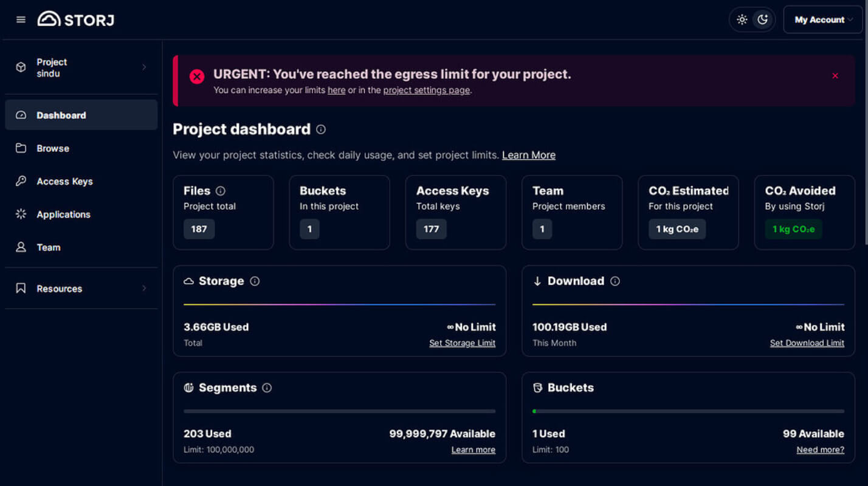Click the 3.66GB Used storage value
This screenshot has height=486, width=868.
216,327
